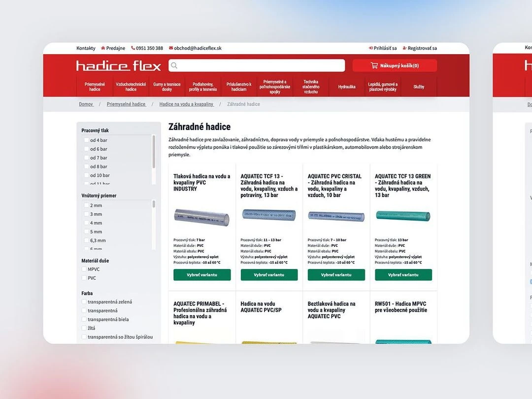Open the Technika stlačeného vzduchu menu
Screen dimensions: 532x399
point(311,87)
